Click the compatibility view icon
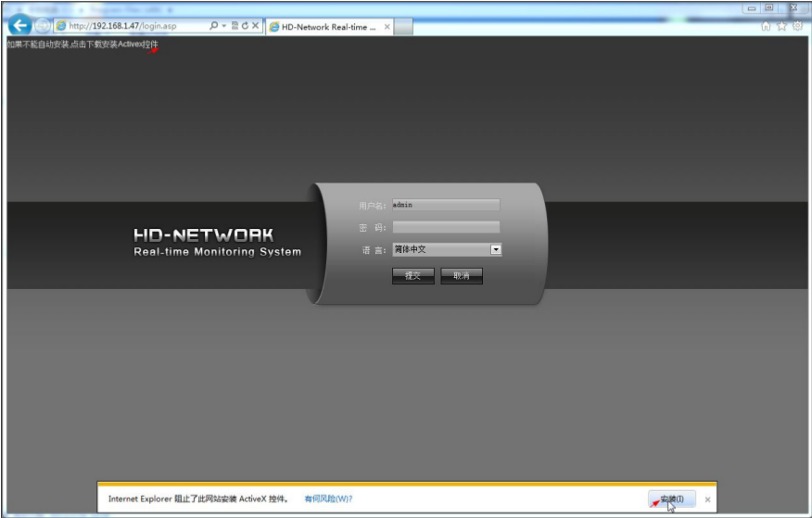 [235, 25]
